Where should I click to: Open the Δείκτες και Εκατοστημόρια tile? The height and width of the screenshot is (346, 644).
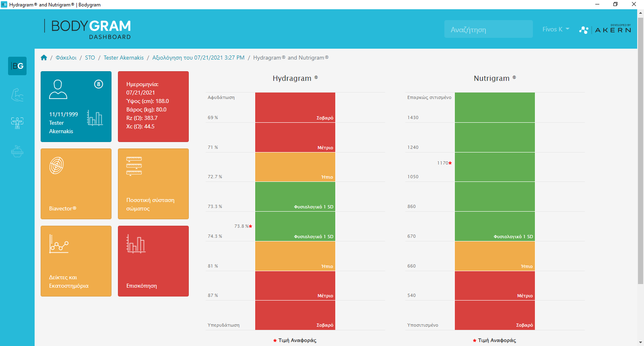coord(76,261)
